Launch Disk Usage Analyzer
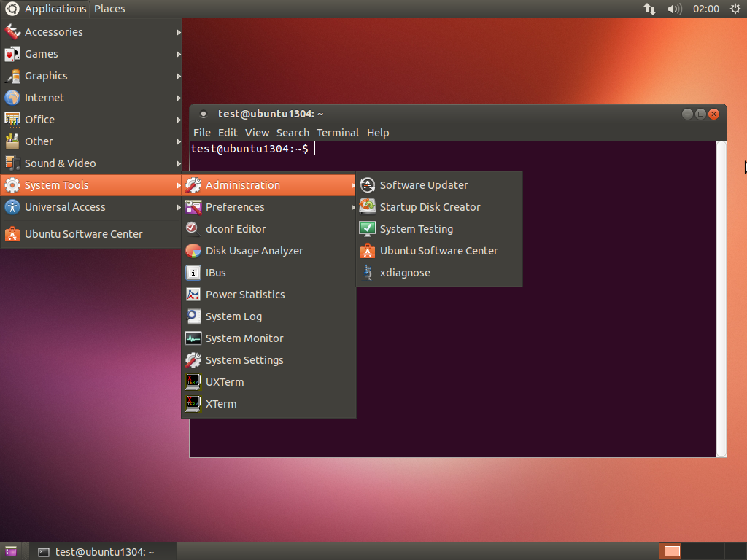This screenshot has height=560, width=747. click(268, 251)
